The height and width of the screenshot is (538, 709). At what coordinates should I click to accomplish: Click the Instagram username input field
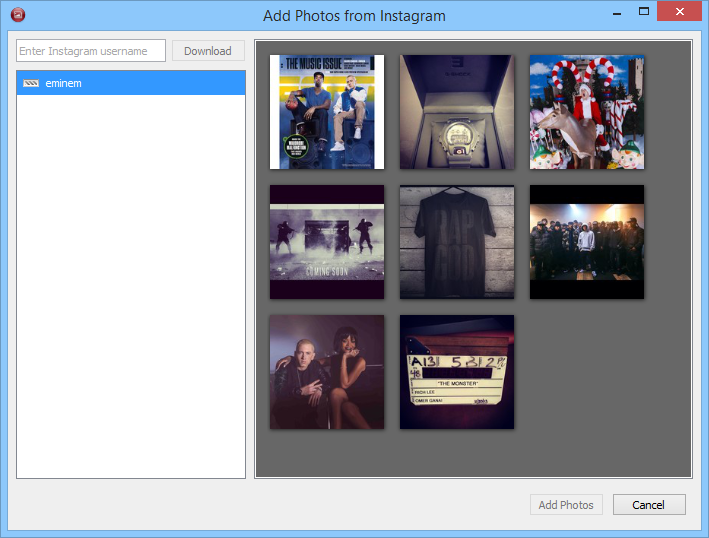pyautogui.click(x=91, y=51)
